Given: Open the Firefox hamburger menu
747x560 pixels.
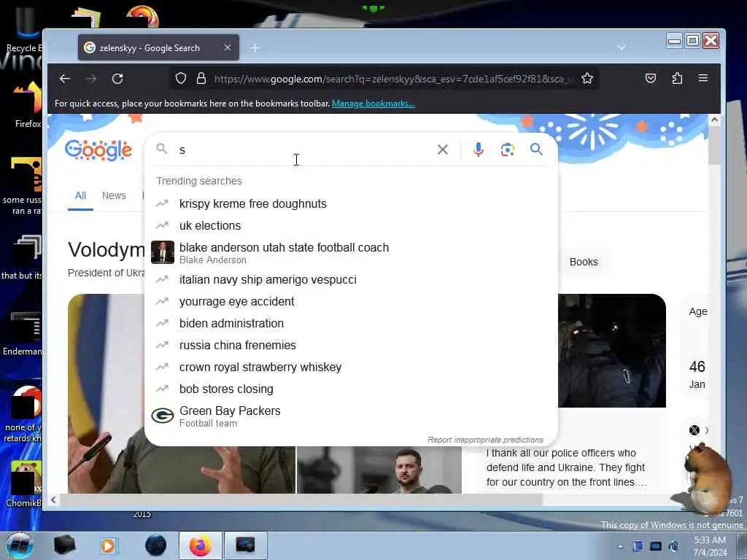Looking at the screenshot, I should coord(703,77).
